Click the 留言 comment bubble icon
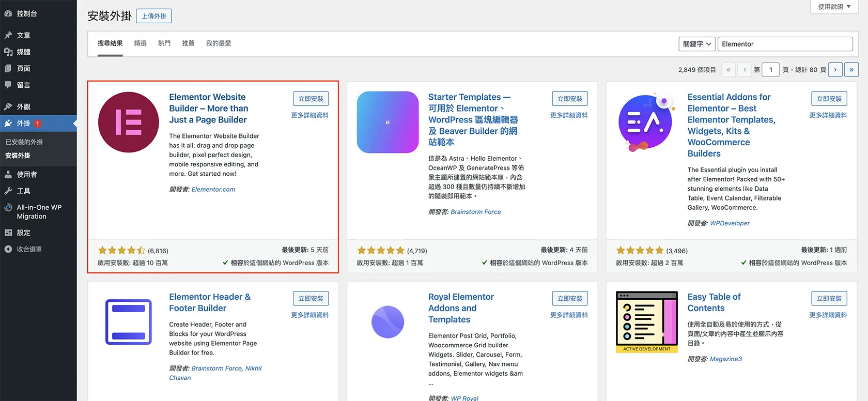868x401 pixels. click(8, 85)
